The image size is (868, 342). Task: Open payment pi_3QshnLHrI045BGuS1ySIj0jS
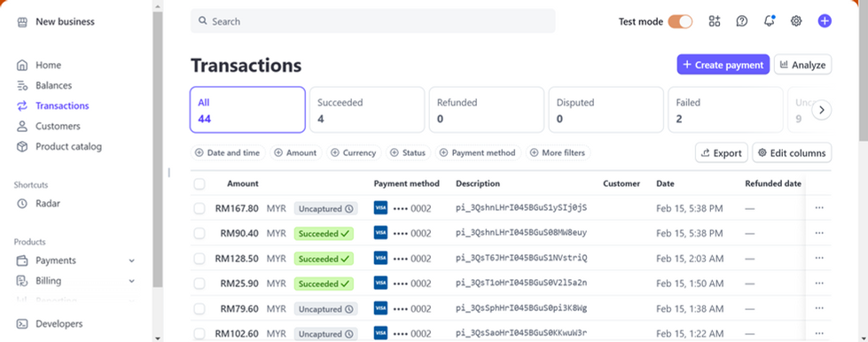click(x=521, y=208)
